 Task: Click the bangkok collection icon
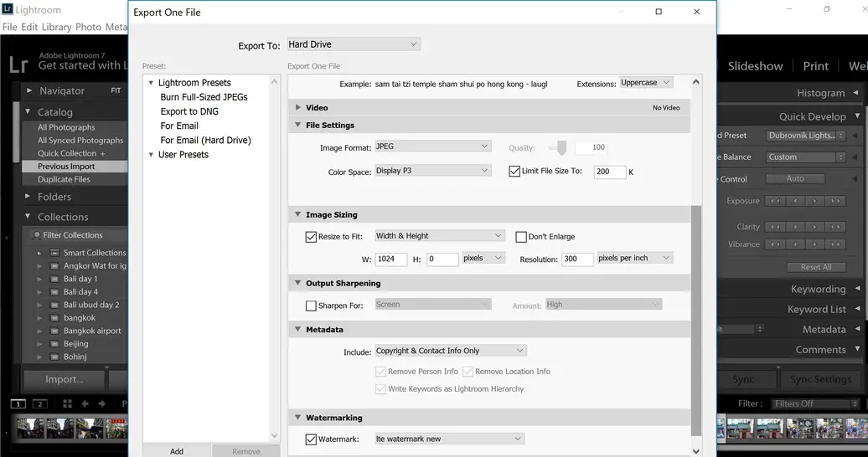pyautogui.click(x=54, y=317)
